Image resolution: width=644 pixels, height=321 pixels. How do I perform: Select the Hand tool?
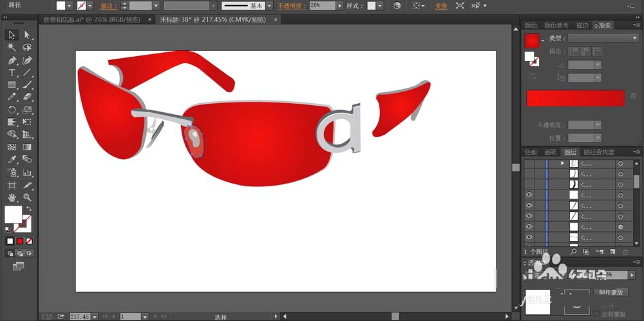12,197
